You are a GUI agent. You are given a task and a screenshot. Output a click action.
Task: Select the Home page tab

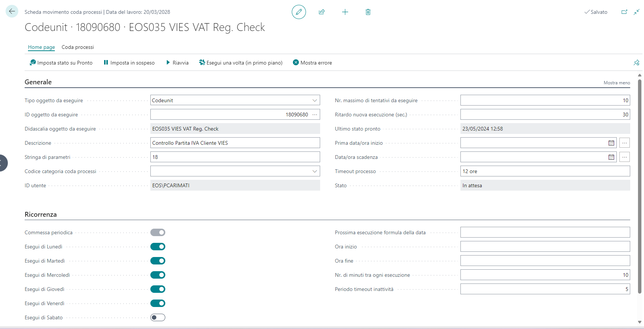(x=41, y=47)
